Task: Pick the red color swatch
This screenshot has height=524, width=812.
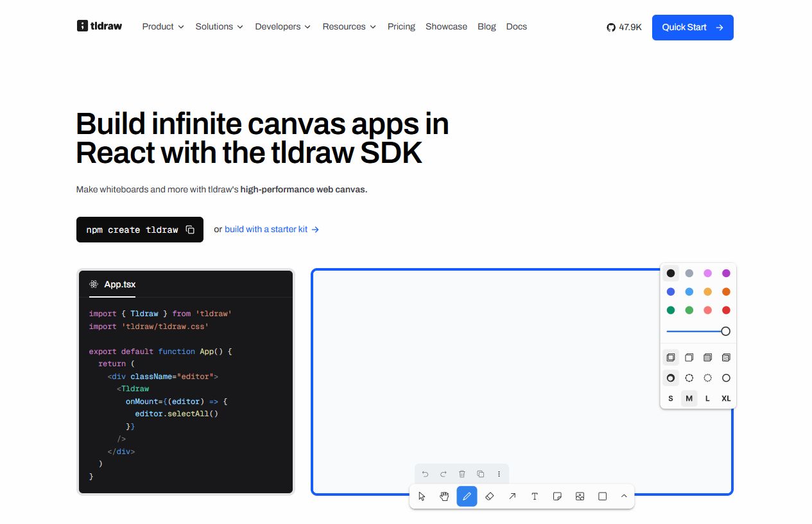Action: tap(726, 310)
